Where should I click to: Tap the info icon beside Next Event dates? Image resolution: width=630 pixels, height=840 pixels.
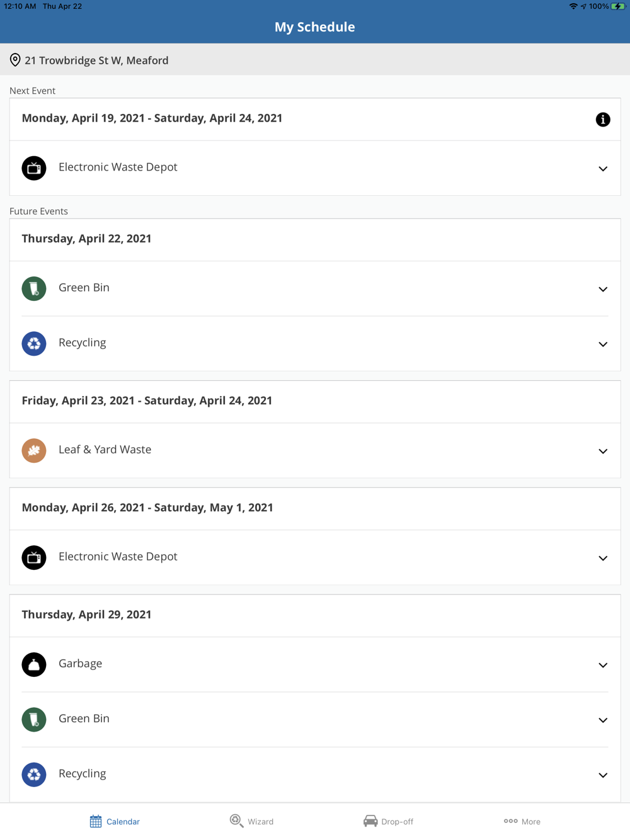[603, 120]
